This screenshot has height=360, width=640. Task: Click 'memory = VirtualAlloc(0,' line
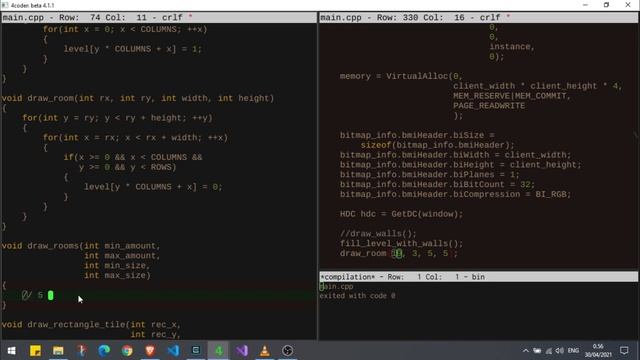(401, 76)
